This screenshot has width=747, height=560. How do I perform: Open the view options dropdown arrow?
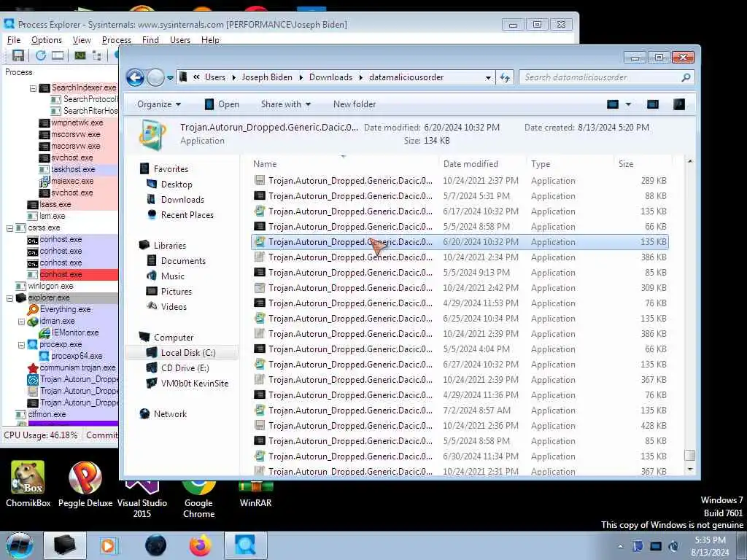(628, 104)
